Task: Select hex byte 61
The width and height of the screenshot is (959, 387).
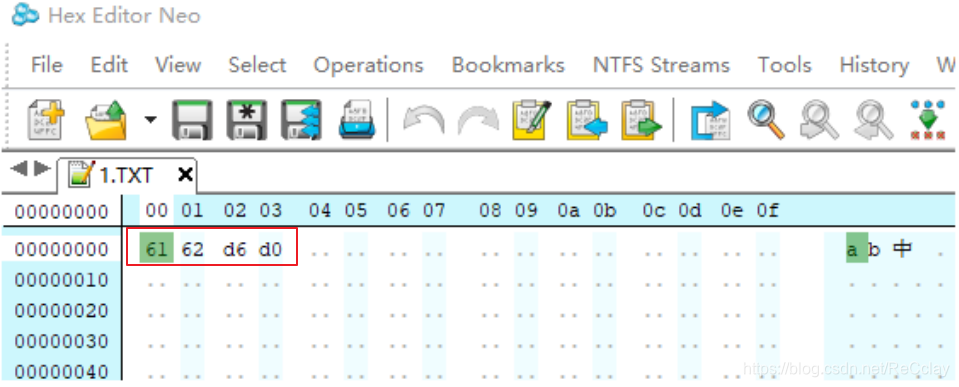Action: click(157, 249)
